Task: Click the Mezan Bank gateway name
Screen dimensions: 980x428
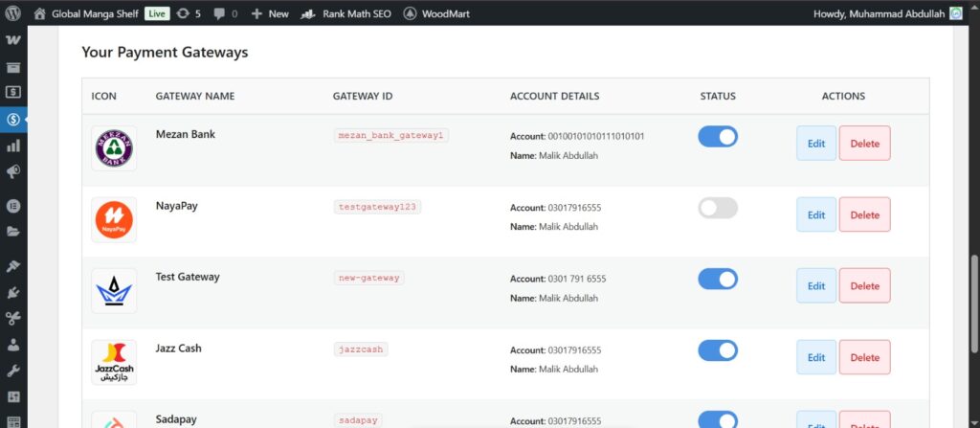Action: coord(185,134)
